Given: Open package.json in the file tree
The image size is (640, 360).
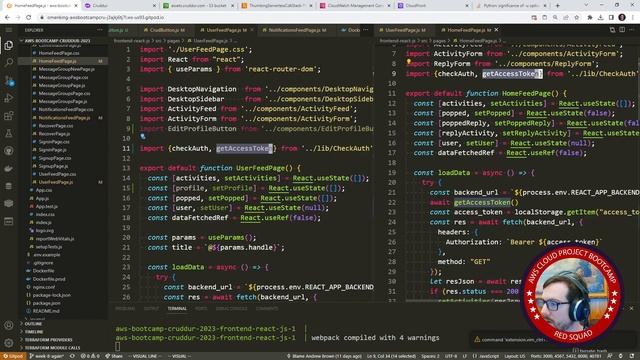Looking at the screenshot, I should point(46,303).
